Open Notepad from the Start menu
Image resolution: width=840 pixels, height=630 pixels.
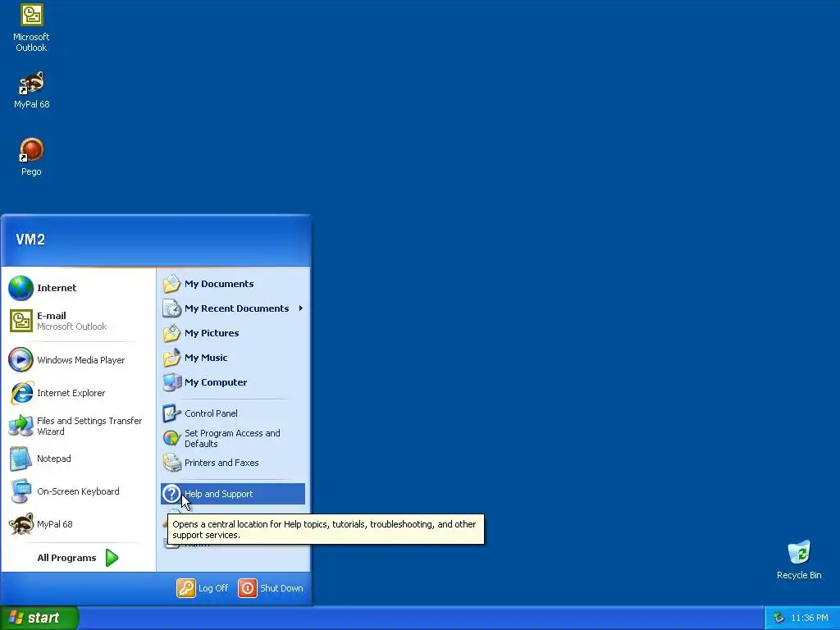79,459
